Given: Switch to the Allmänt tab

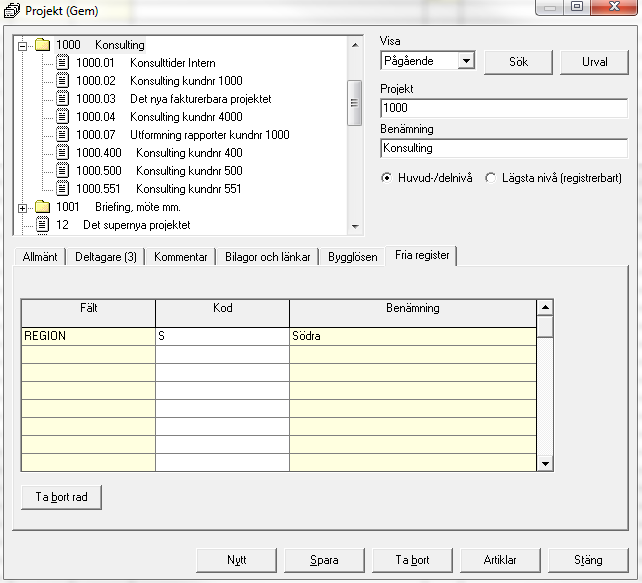Looking at the screenshot, I should 40,257.
